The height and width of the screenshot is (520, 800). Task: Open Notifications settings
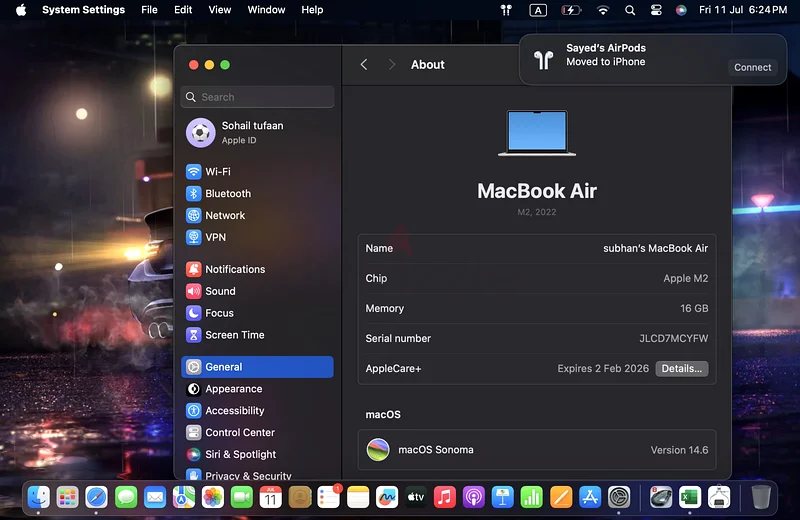257,269
